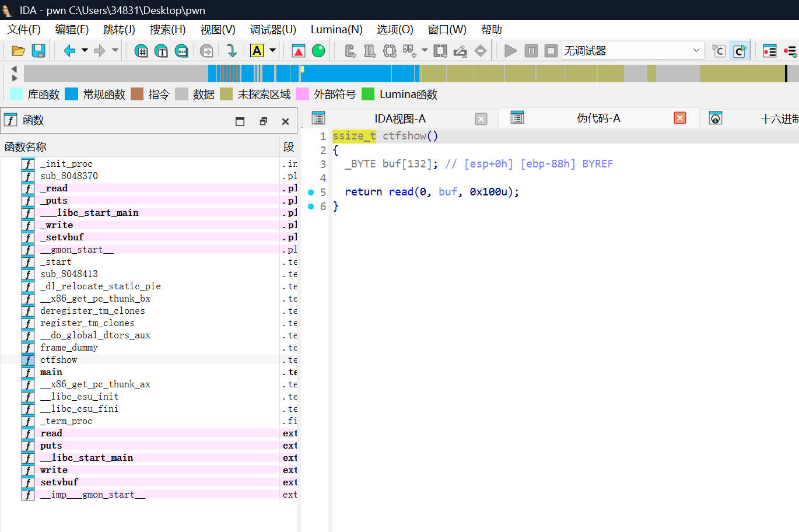Open the 文件(F) menu
This screenshot has height=532, width=799.
coord(24,29)
